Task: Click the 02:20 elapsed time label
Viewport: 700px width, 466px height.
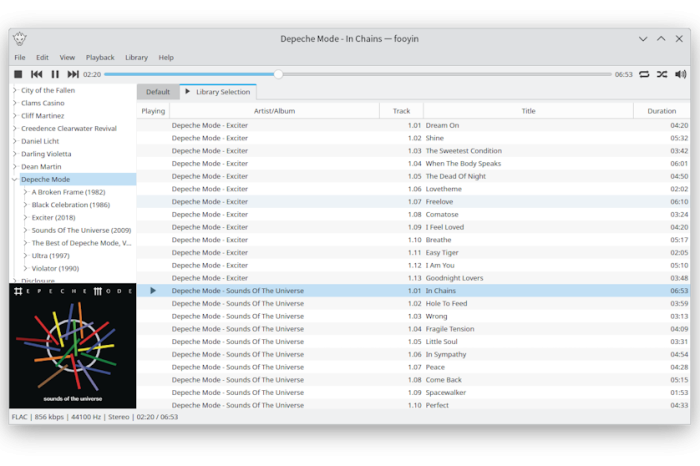Action: pyautogui.click(x=92, y=75)
